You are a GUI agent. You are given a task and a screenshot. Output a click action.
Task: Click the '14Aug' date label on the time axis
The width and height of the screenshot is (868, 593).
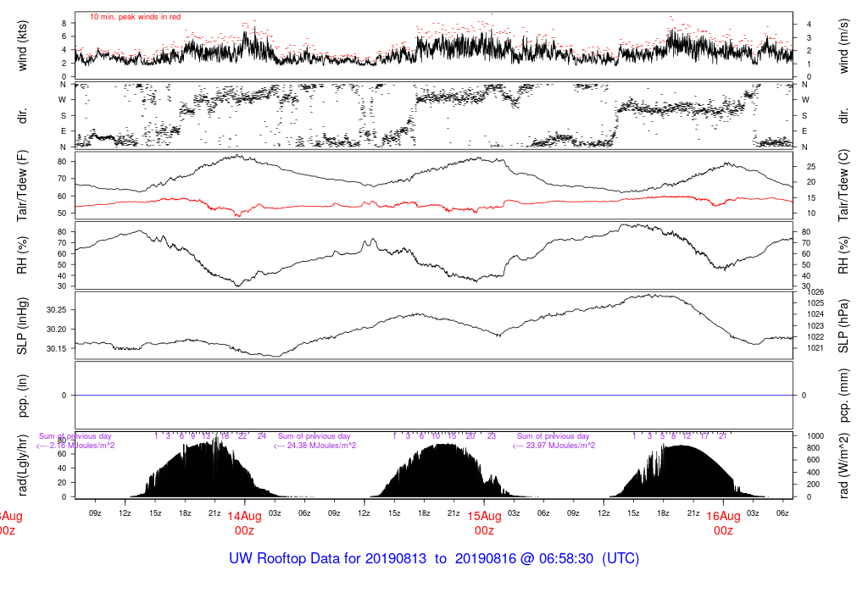pyautogui.click(x=244, y=516)
